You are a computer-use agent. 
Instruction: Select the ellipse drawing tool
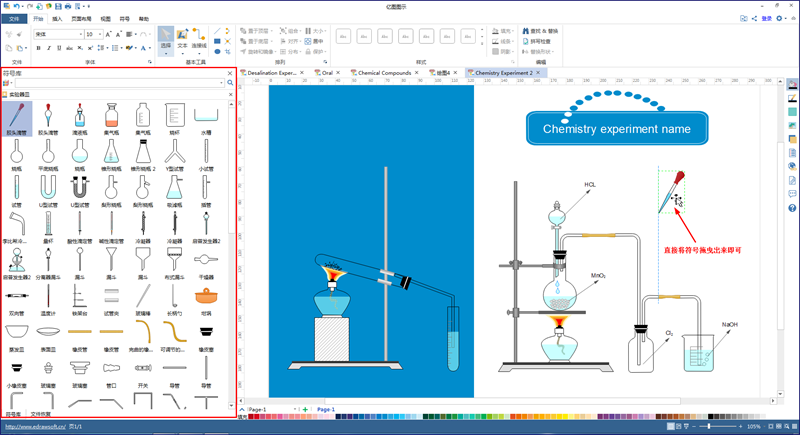[217, 52]
